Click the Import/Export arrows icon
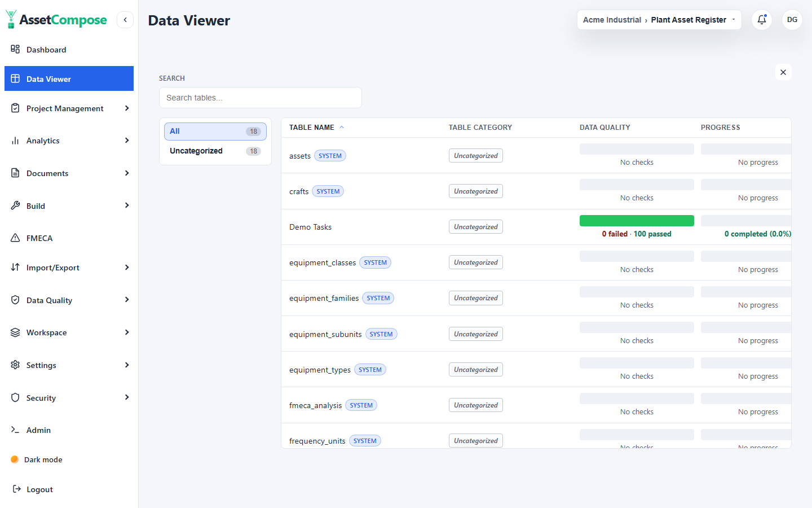This screenshot has width=812, height=508. (x=15, y=267)
